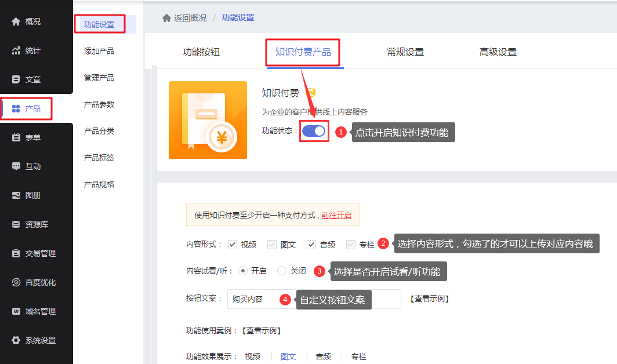
Task: Select the 产品 products sidebar icon
Action: (x=27, y=108)
